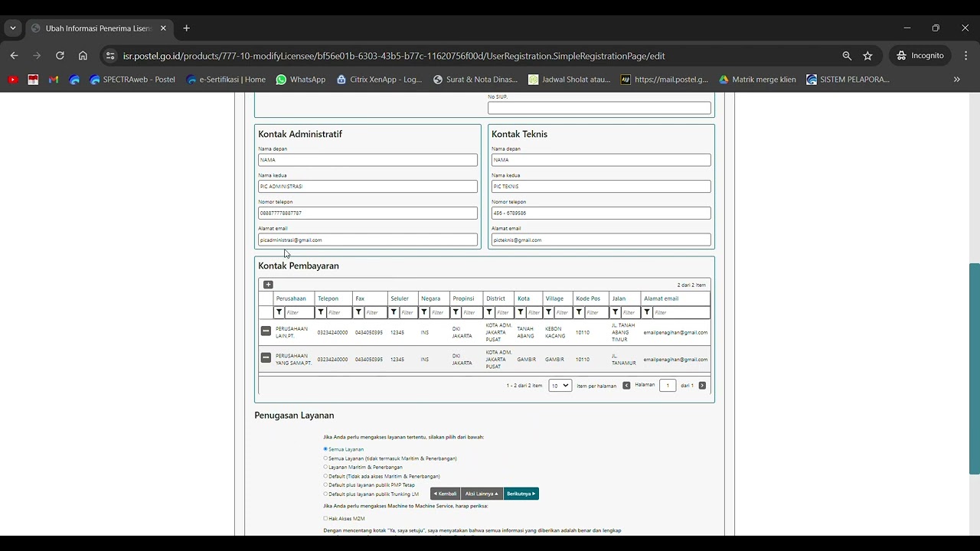Reload the page in Chrome
The width and height of the screenshot is (980, 551).
click(x=60, y=56)
